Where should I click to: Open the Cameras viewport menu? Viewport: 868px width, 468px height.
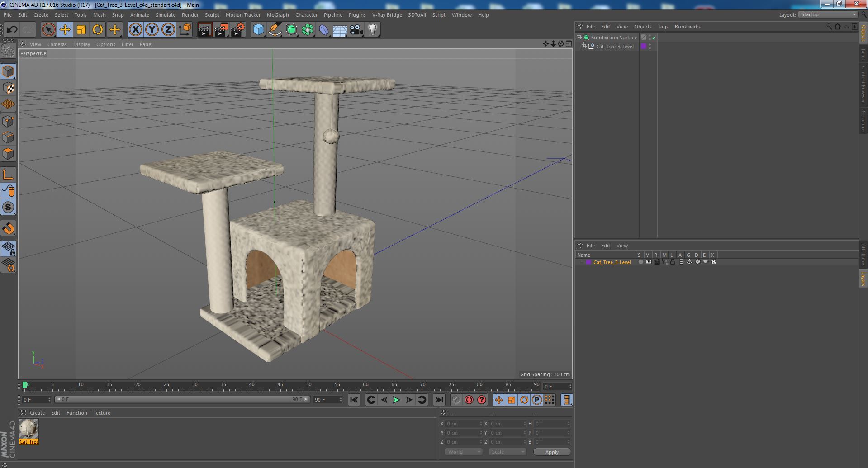tap(57, 44)
